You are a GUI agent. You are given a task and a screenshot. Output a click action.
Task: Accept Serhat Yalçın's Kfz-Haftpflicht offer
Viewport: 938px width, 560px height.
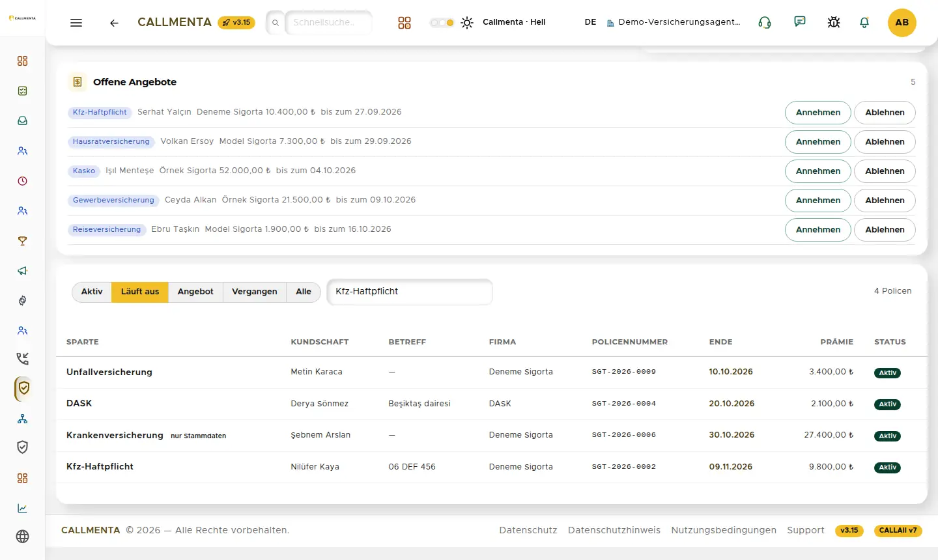[x=818, y=113]
